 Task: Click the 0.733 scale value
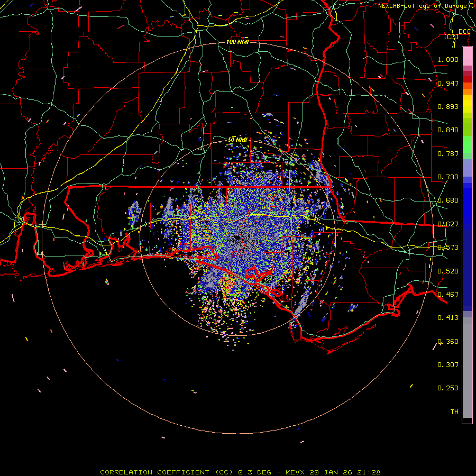coord(448,177)
